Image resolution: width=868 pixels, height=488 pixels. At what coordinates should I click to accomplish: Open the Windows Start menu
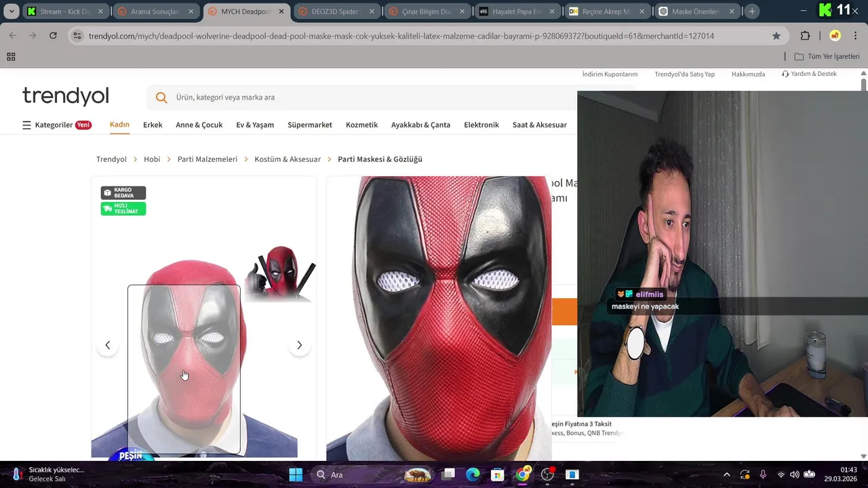[x=296, y=474]
